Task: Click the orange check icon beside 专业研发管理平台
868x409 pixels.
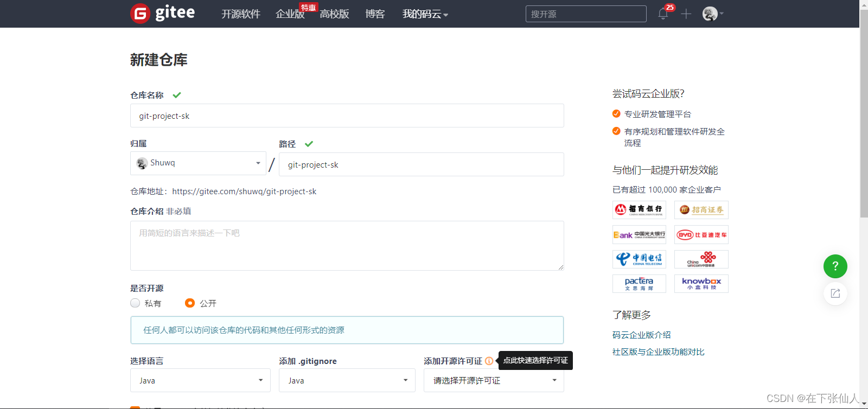Action: [x=616, y=113]
